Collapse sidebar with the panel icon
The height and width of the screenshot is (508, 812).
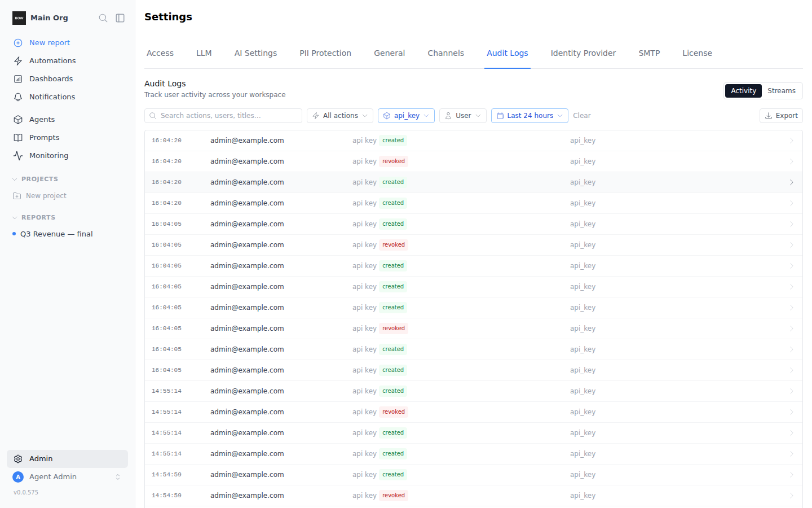tap(120, 18)
